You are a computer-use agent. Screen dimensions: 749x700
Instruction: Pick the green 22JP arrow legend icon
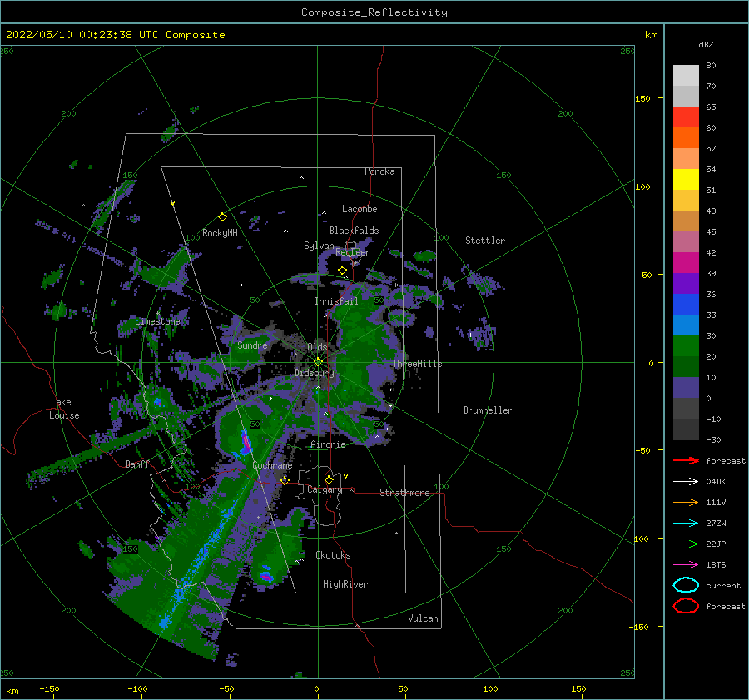coord(686,544)
